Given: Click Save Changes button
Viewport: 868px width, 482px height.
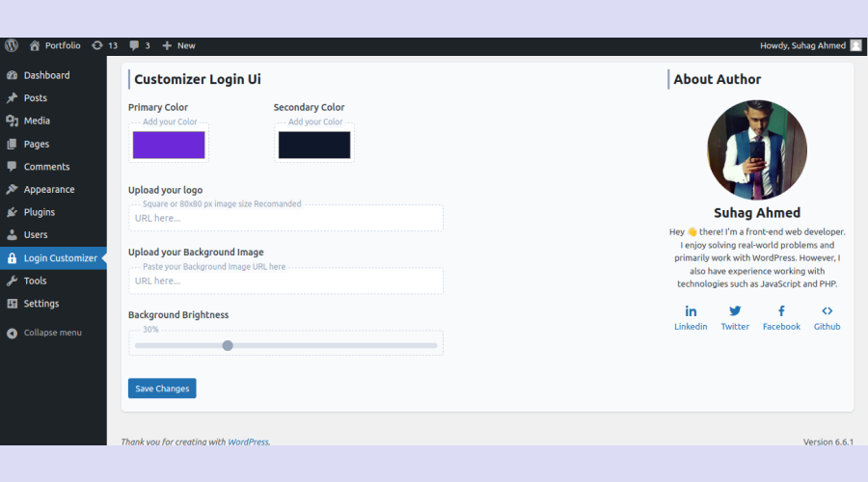Looking at the screenshot, I should coord(162,388).
